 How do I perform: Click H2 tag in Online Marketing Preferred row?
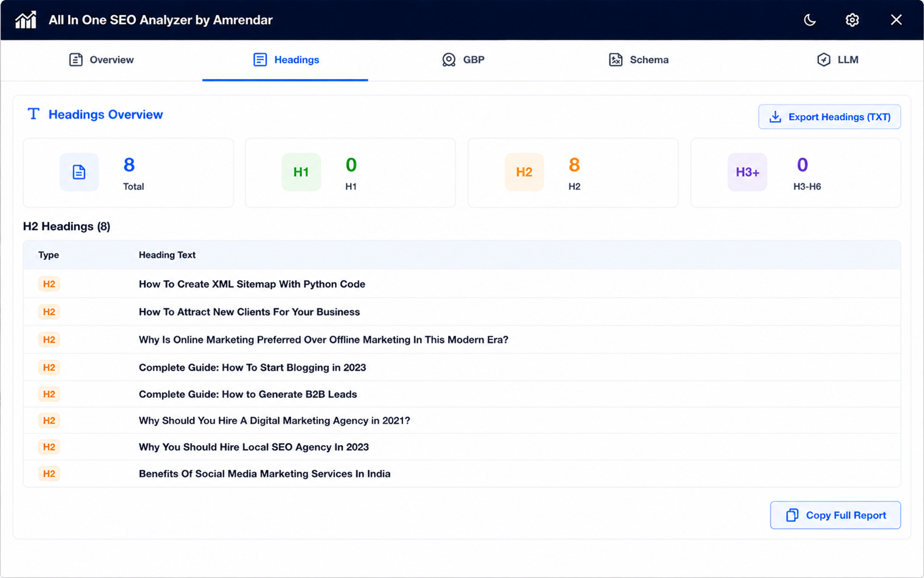point(49,340)
